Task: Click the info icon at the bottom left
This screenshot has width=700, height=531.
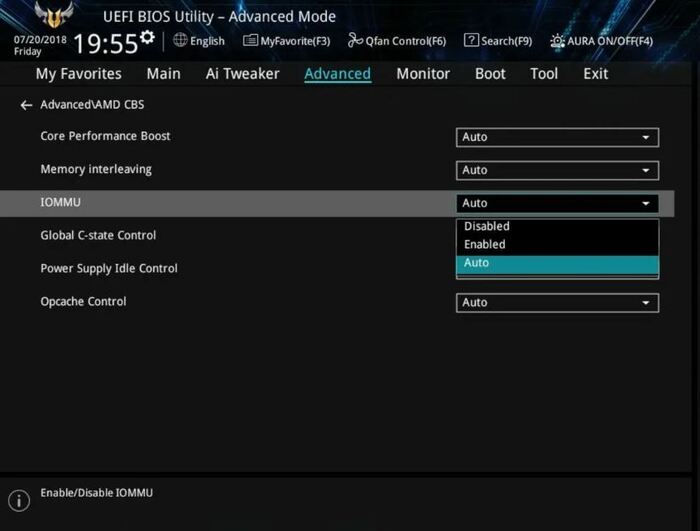Action: click(x=19, y=499)
